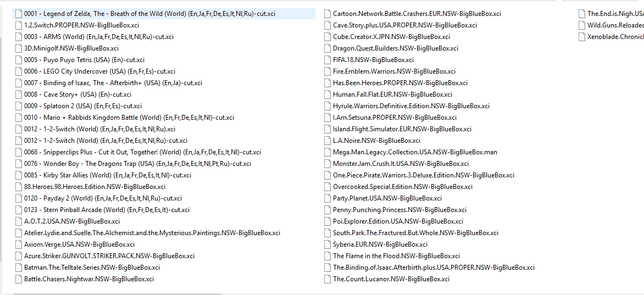Screen dimensions: 644x295
Task: Select the 0003 - ARMS (World) file
Action: [98, 37]
